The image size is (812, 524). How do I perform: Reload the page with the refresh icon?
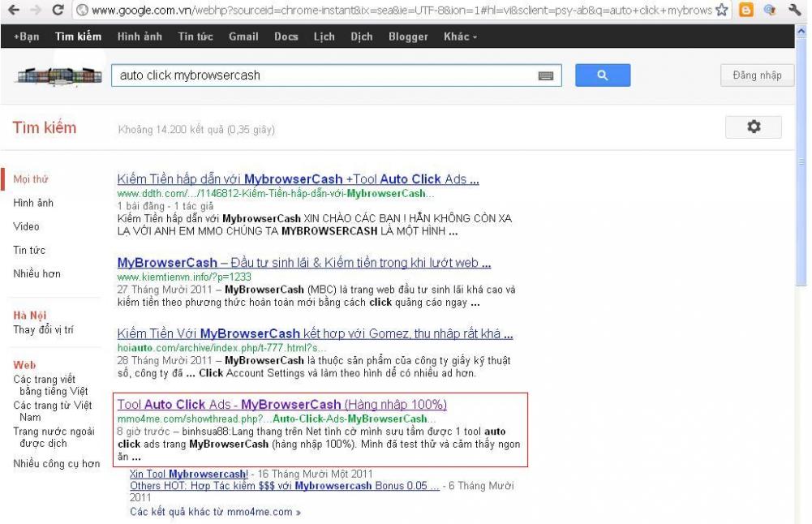click(58, 10)
